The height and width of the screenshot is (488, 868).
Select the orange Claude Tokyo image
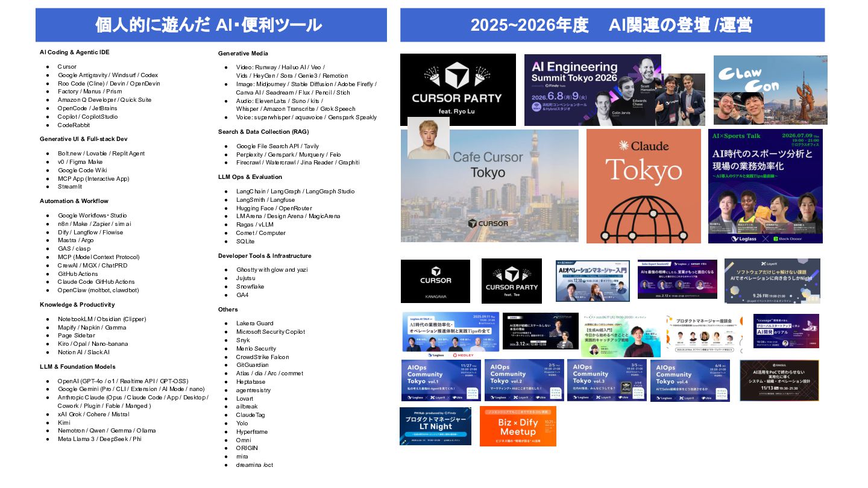click(644, 186)
